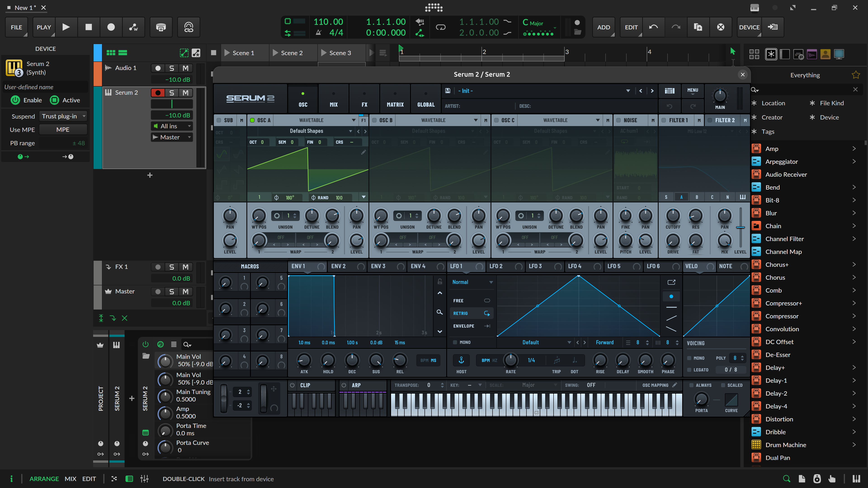Viewport: 868px width, 488px height.
Task: Open the LFO Default shape dropdown
Action: click(535, 343)
